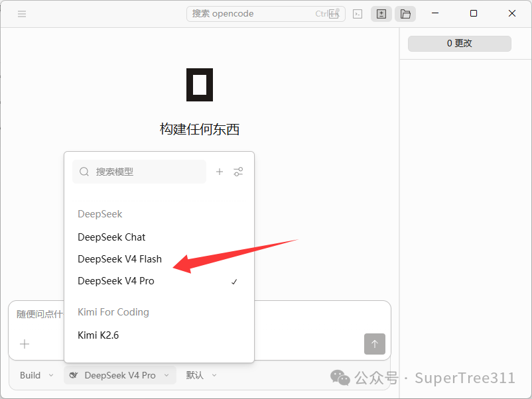Open DeepSeek V4 Pro model dropdown
Screen dimensions: 532x399
pos(120,375)
